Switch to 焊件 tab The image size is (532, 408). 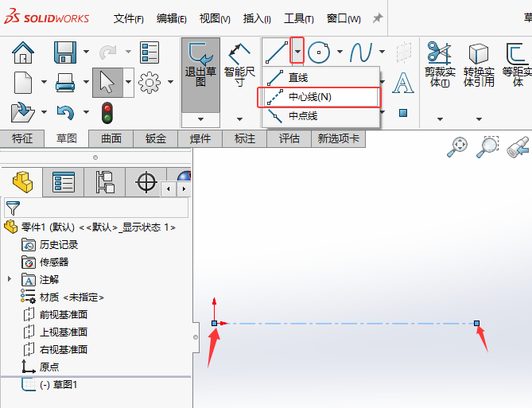coord(200,138)
